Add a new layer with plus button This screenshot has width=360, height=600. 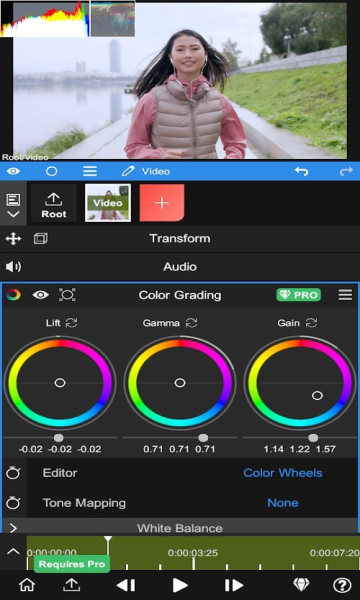(x=162, y=203)
